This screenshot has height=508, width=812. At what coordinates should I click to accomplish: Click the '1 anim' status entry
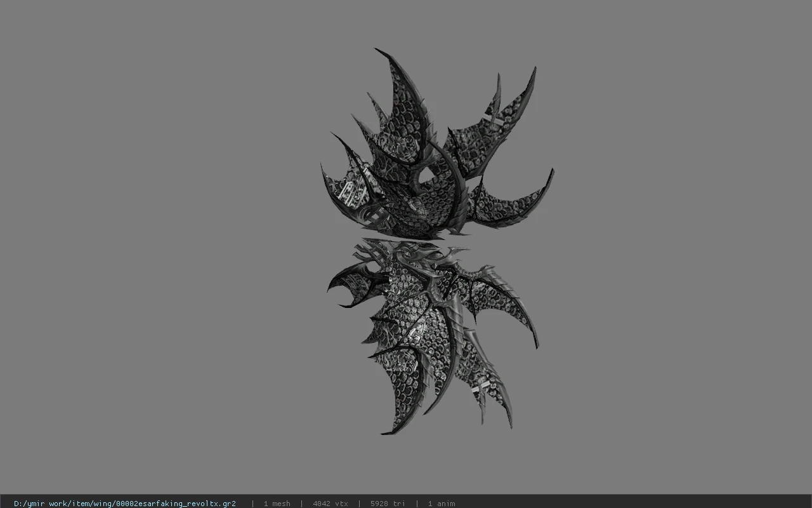442,504
